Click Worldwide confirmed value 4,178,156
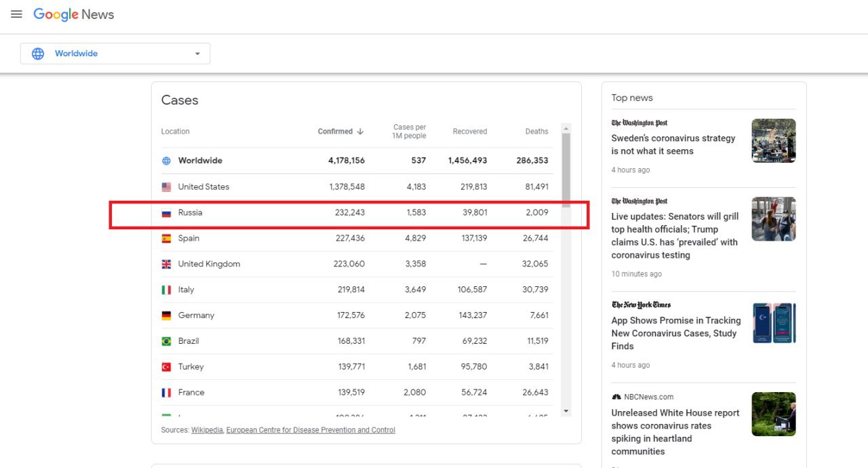This screenshot has height=468, width=868. point(347,161)
